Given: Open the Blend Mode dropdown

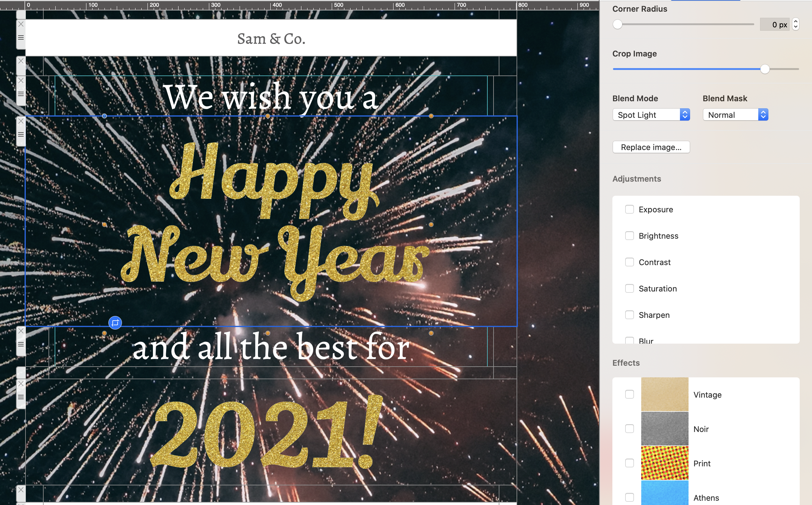Looking at the screenshot, I should tap(650, 114).
